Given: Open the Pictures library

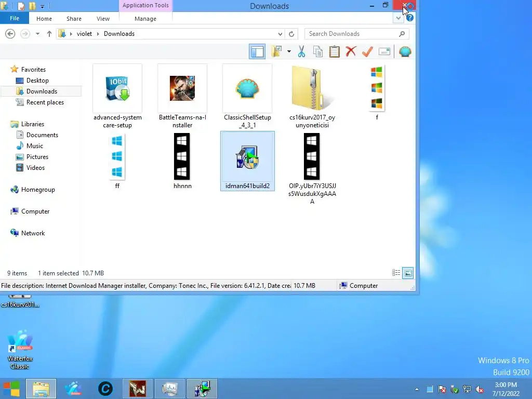Looking at the screenshot, I should [x=37, y=157].
